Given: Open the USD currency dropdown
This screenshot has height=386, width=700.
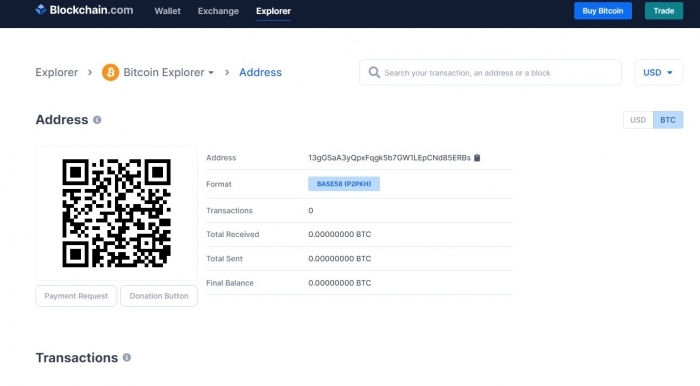Looking at the screenshot, I should point(658,72).
